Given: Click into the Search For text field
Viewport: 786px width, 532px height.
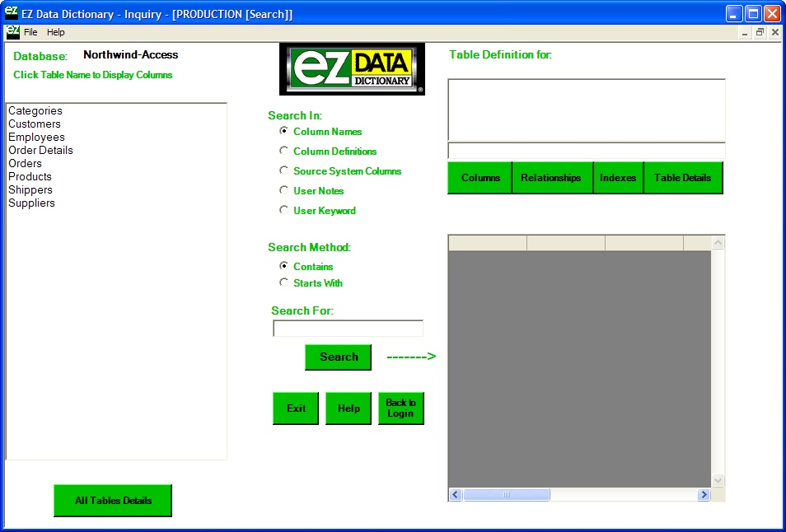Looking at the screenshot, I should (348, 329).
